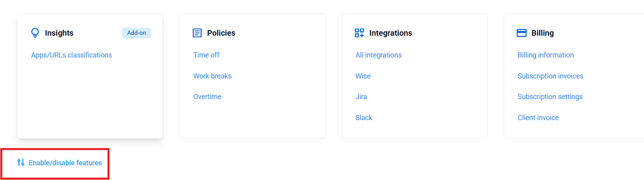This screenshot has height=180, width=644.
Task: Click the Integrations grid-plus icon
Action: (x=359, y=33)
